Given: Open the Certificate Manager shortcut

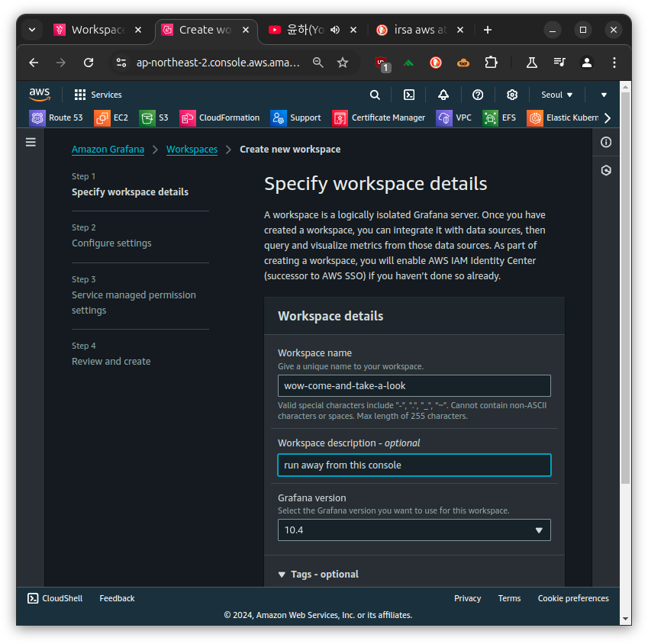Looking at the screenshot, I should [379, 118].
